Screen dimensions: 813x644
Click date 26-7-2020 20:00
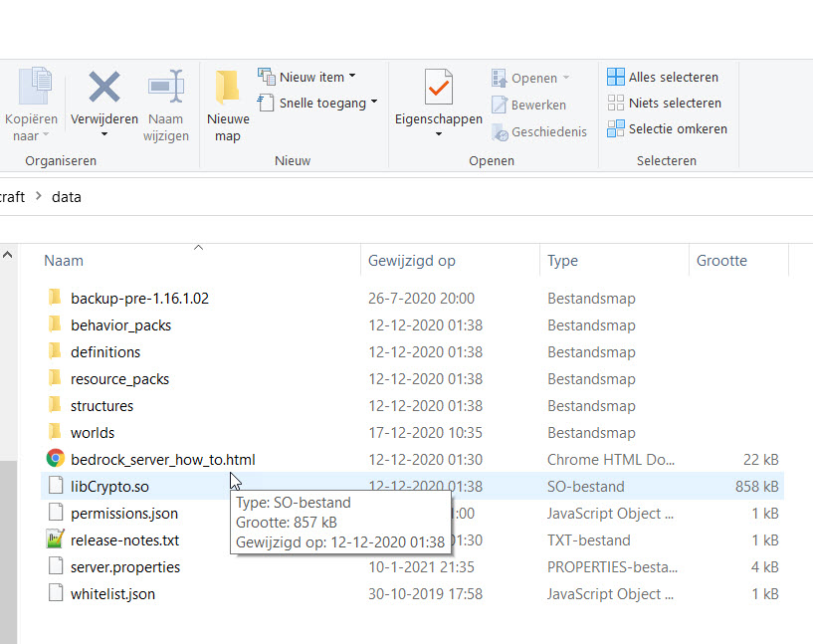[421, 299]
